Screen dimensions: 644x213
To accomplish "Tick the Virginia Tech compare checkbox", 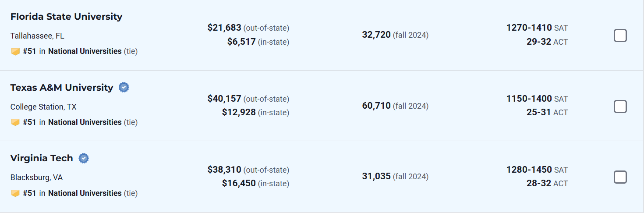I will coord(620,177).
